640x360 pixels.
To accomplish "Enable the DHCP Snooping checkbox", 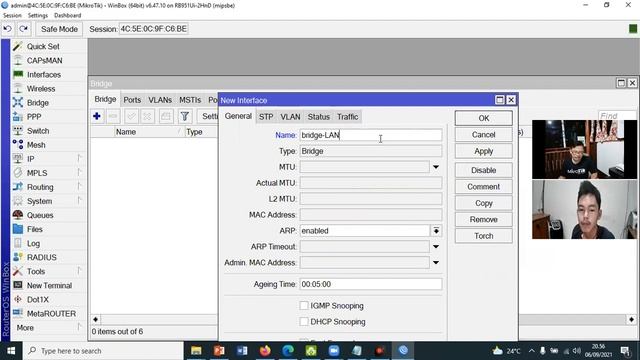I will coord(304,322).
